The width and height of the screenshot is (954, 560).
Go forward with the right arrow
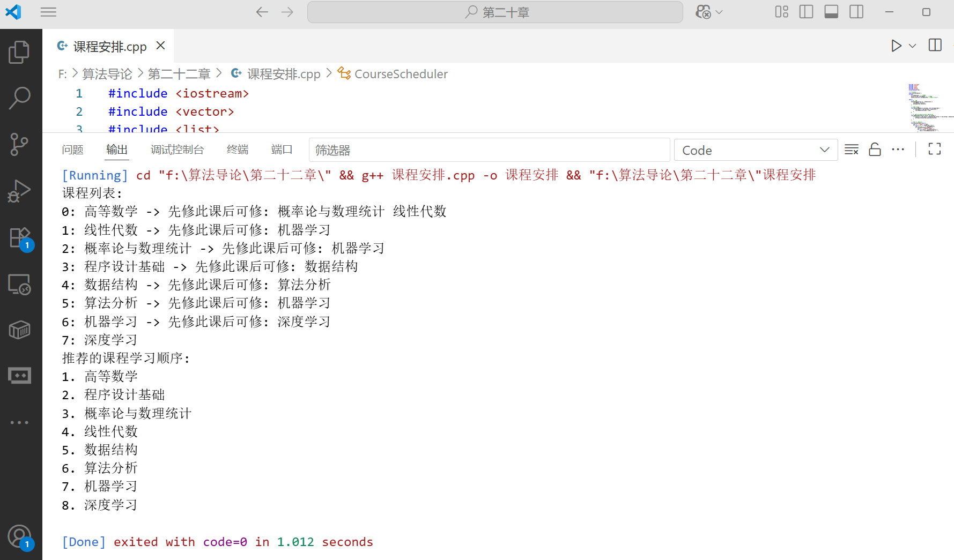pos(287,12)
